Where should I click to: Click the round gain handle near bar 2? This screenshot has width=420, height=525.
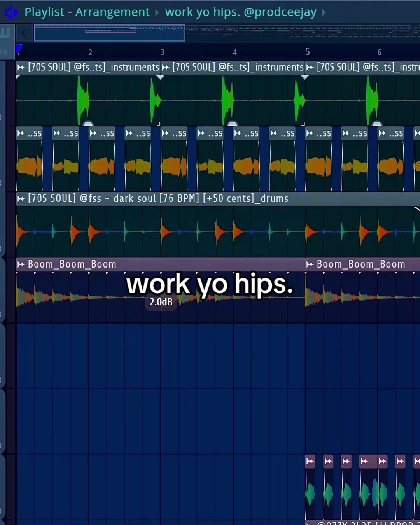(88, 123)
